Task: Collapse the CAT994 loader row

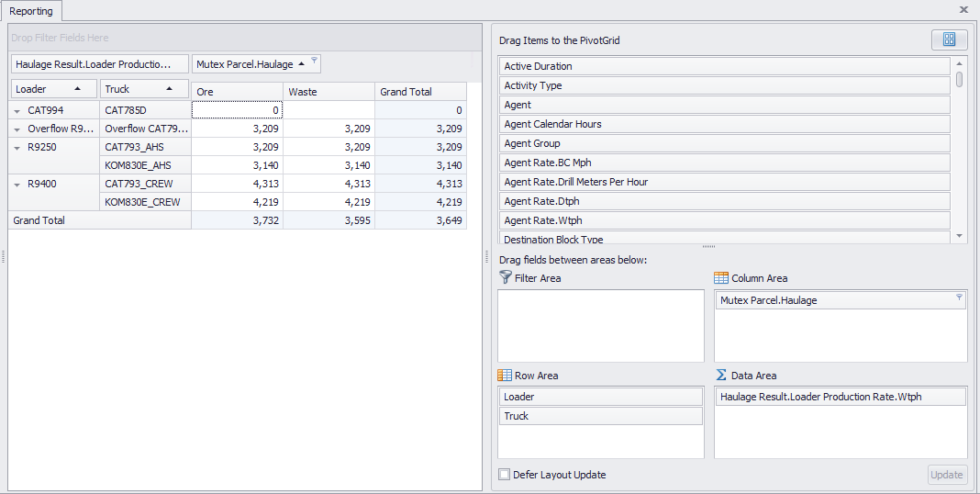Action: (17, 110)
